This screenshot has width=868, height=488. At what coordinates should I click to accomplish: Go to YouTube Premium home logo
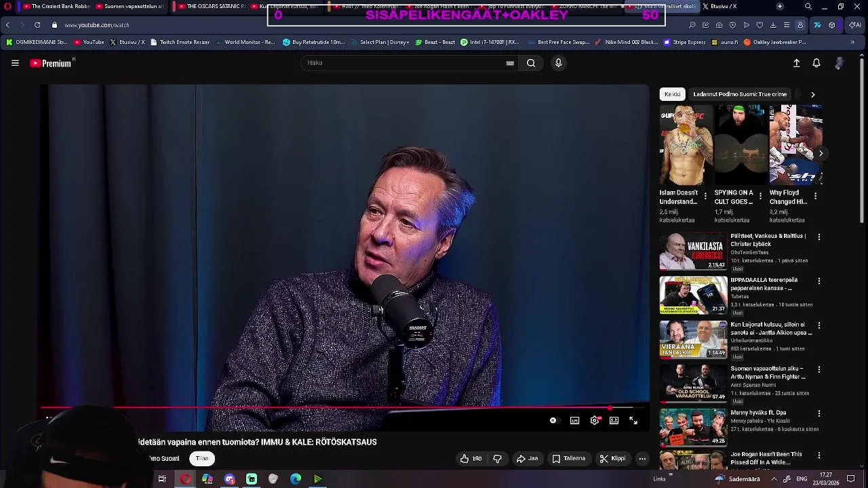(52, 63)
